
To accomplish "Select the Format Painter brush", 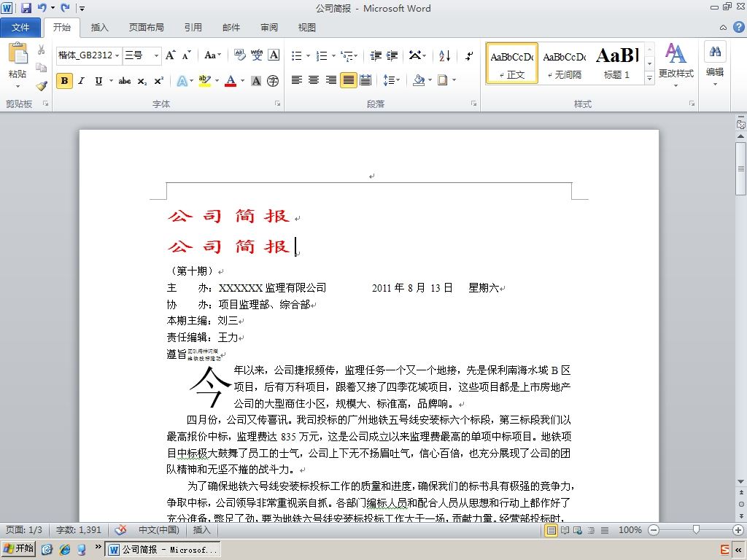I will pyautogui.click(x=42, y=86).
